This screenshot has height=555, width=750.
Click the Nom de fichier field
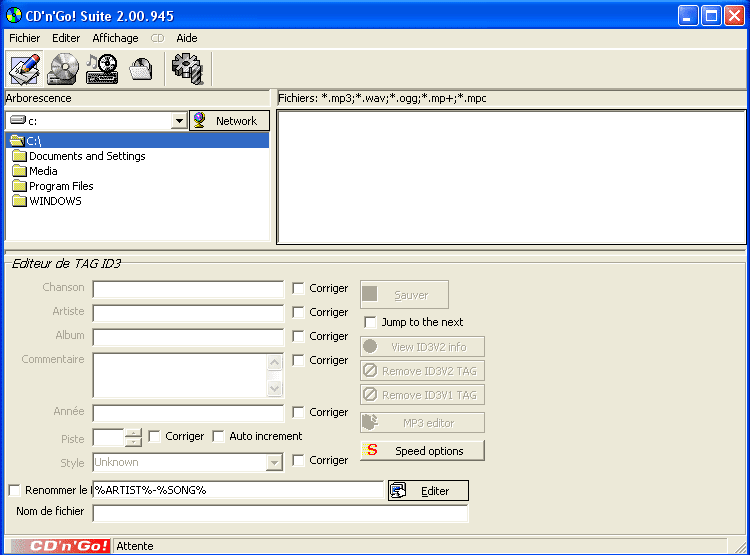tap(280, 513)
